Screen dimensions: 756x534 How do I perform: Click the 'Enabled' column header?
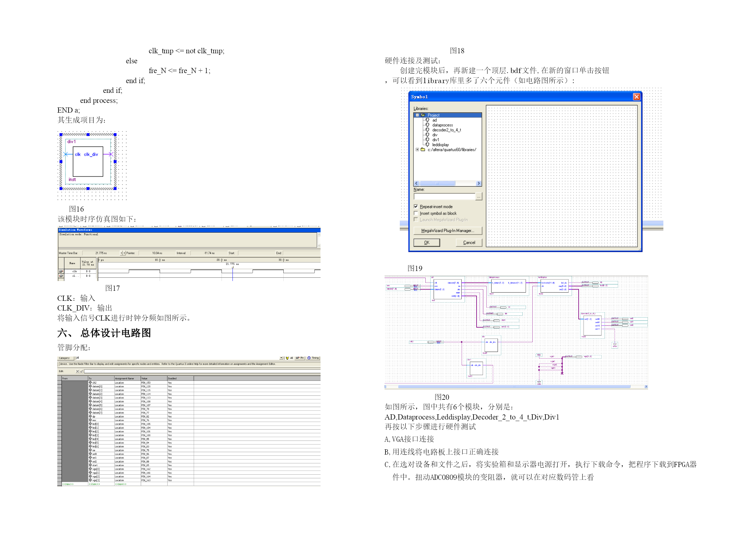[180, 379]
